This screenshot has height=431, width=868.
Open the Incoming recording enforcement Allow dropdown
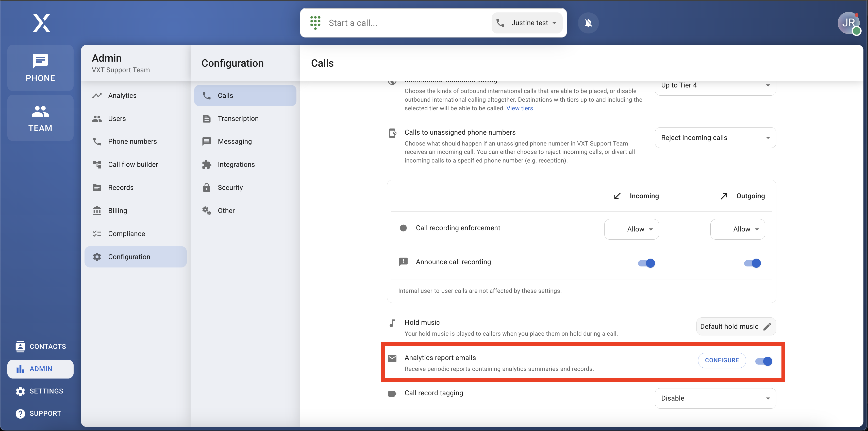(x=631, y=229)
